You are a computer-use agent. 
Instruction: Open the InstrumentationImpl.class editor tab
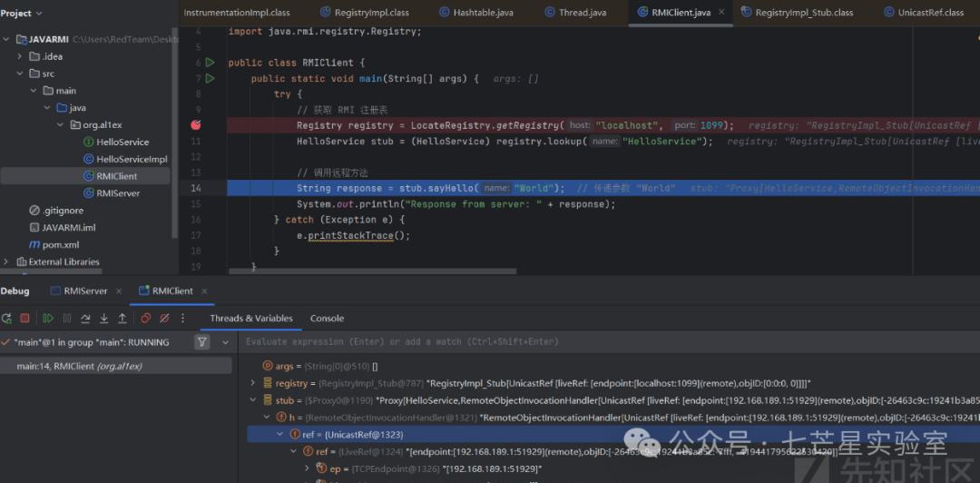(x=237, y=13)
